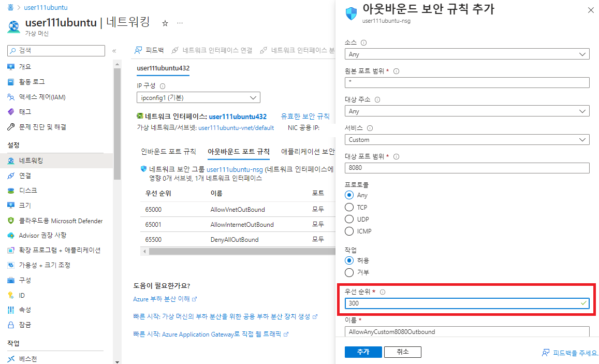The image size is (599, 364).
Task: Open user111ubuntu-vnet/default link
Action: [236, 128]
